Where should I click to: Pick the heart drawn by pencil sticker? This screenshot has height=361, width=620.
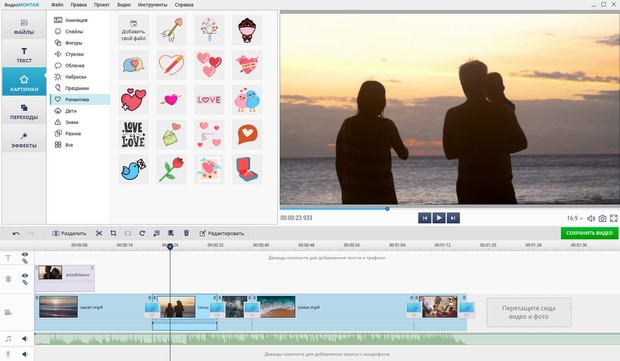(x=171, y=65)
